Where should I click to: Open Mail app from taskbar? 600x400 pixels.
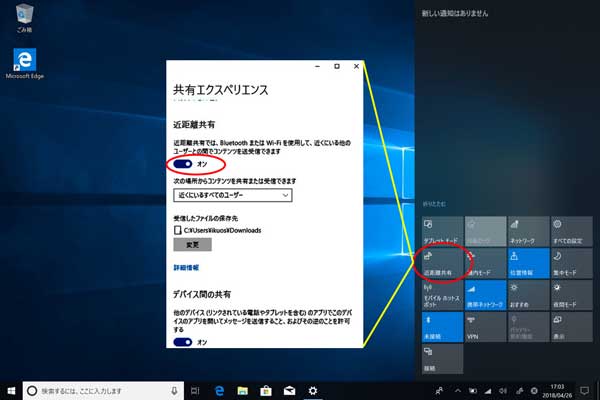tap(289, 391)
